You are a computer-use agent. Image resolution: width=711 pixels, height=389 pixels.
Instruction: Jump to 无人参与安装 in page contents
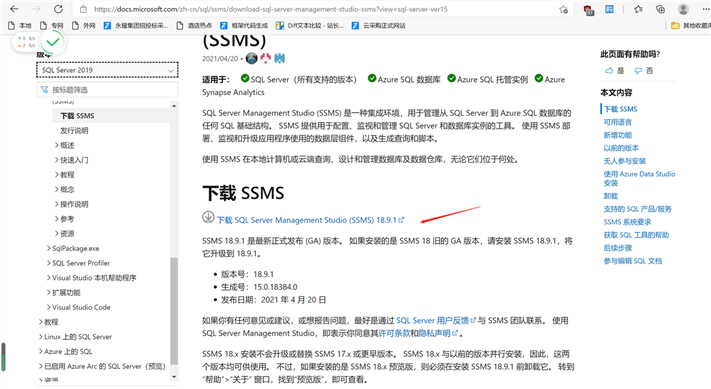[x=624, y=161]
